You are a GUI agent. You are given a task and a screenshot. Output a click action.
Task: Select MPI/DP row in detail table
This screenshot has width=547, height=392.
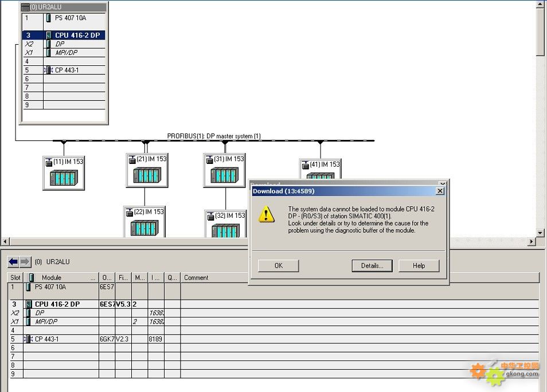coord(273,322)
